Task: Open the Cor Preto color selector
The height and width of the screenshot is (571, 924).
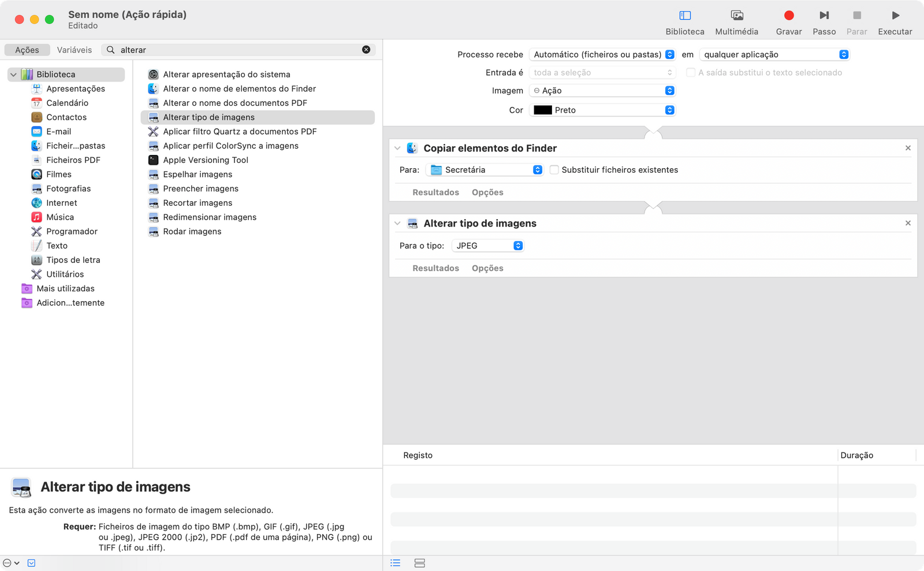Action: tap(602, 110)
